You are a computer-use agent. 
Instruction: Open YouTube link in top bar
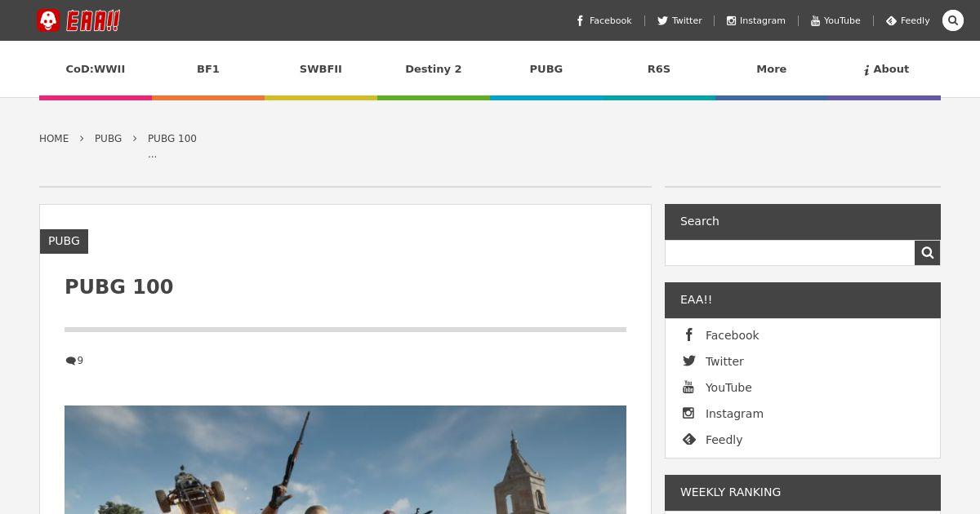tap(835, 20)
